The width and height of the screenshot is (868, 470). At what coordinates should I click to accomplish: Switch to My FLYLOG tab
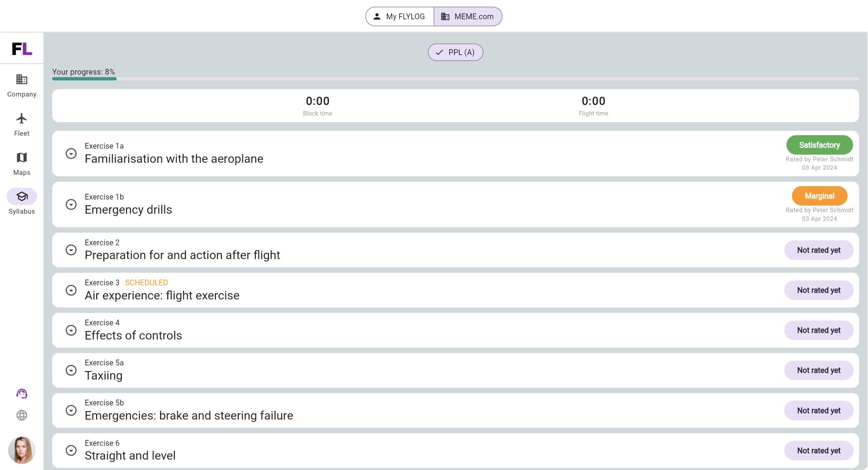[400, 16]
